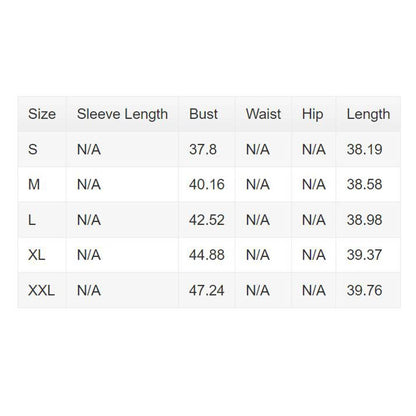Select the S size row label

(33, 149)
